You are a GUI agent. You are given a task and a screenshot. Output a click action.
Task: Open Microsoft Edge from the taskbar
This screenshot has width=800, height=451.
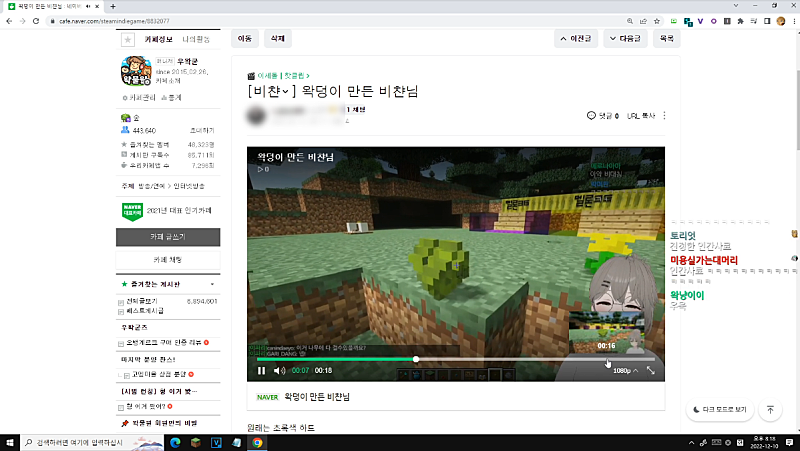175,442
